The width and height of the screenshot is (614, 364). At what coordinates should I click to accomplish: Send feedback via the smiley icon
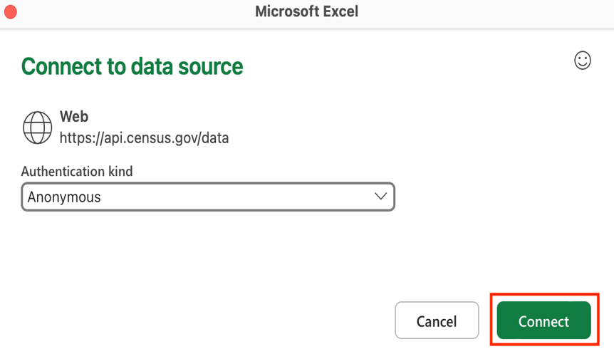(x=583, y=61)
